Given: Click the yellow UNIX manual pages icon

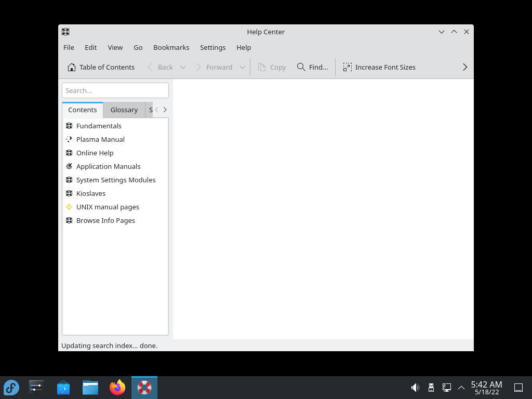Looking at the screenshot, I should [69, 207].
